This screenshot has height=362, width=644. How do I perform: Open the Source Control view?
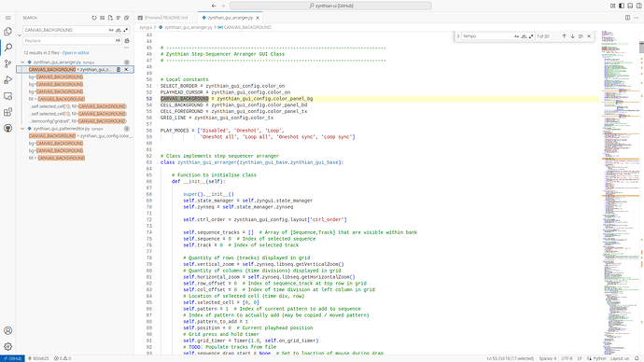[7, 63]
